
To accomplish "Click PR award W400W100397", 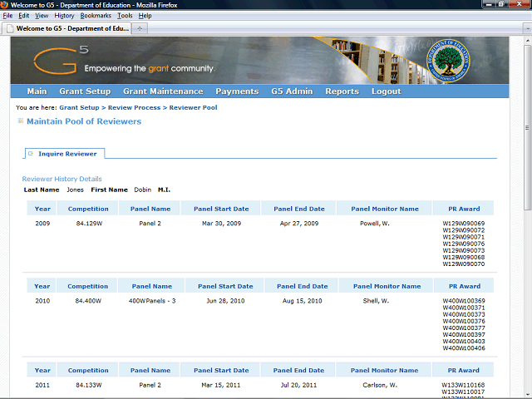I will (464, 334).
